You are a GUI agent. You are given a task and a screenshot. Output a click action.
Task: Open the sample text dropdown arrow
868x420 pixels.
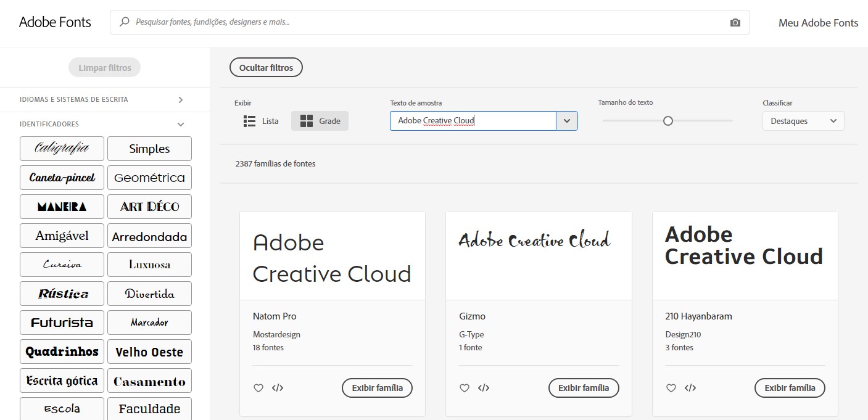(567, 121)
